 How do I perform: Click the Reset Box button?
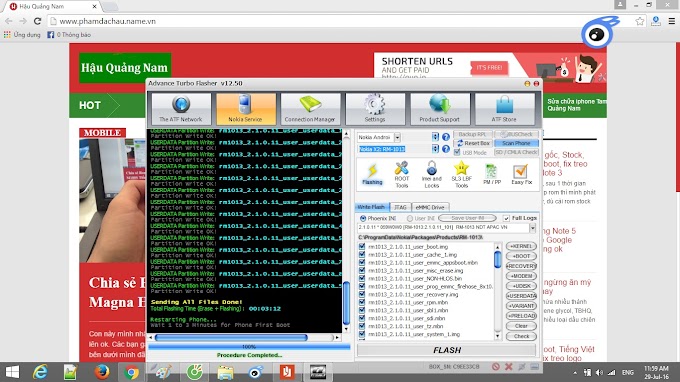coord(473,143)
